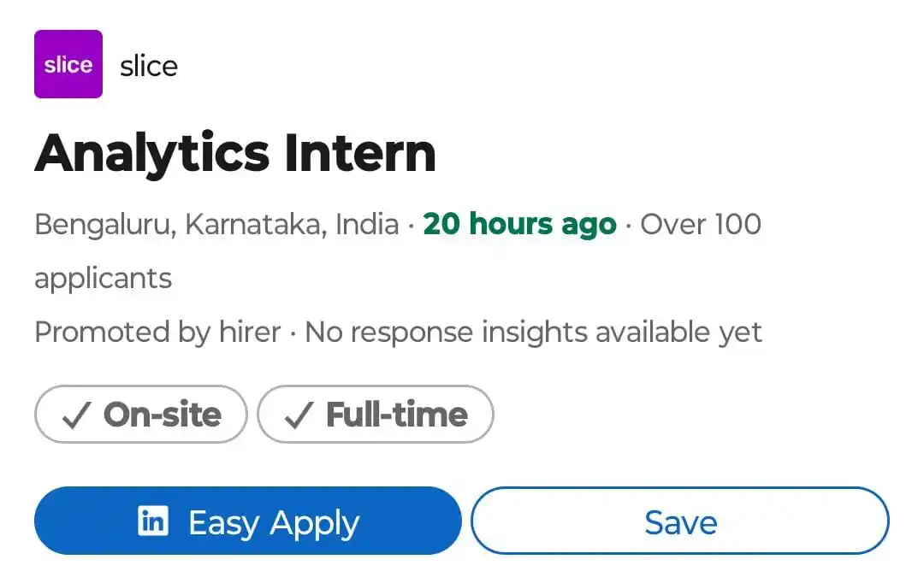Click the purple slice company logo
The image size is (924, 583).
68,64
